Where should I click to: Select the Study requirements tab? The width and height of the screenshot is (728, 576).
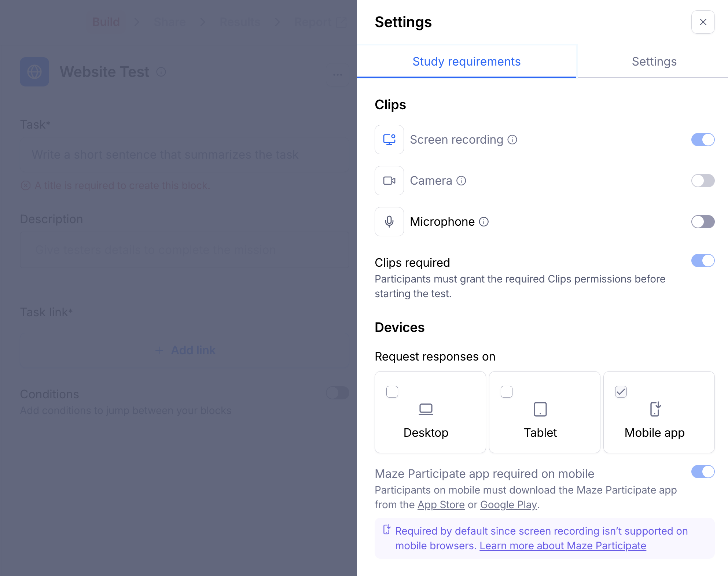466,62
